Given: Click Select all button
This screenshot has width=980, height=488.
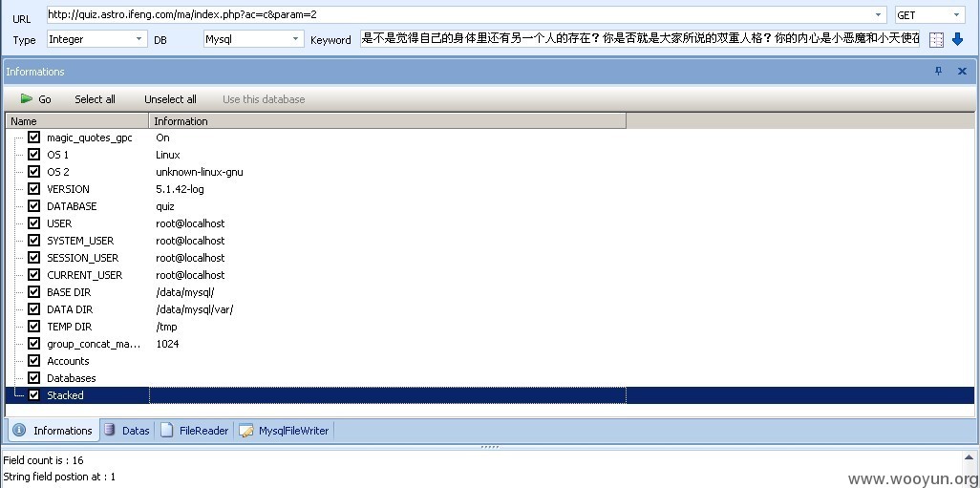Looking at the screenshot, I should pos(95,98).
